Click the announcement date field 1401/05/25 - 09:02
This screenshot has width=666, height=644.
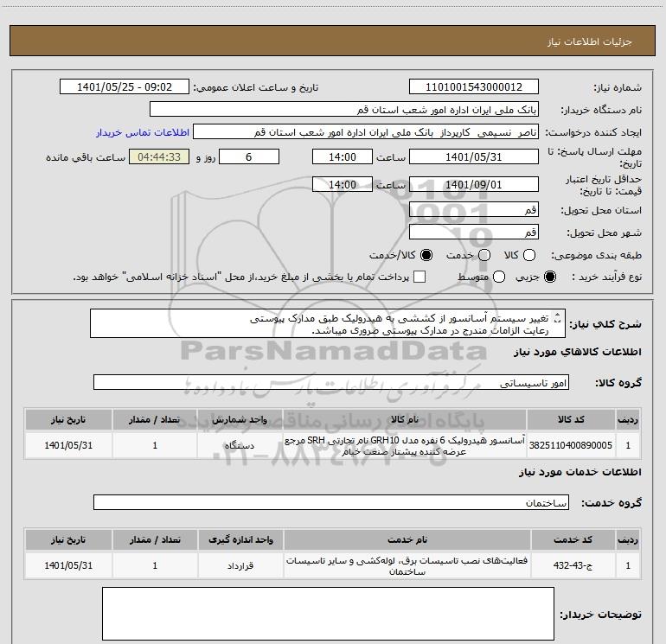[x=125, y=86]
